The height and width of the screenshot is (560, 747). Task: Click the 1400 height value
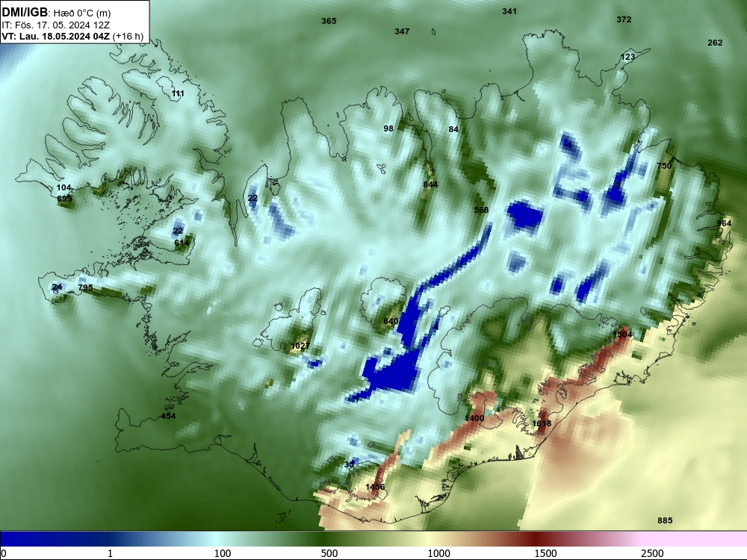click(x=474, y=419)
